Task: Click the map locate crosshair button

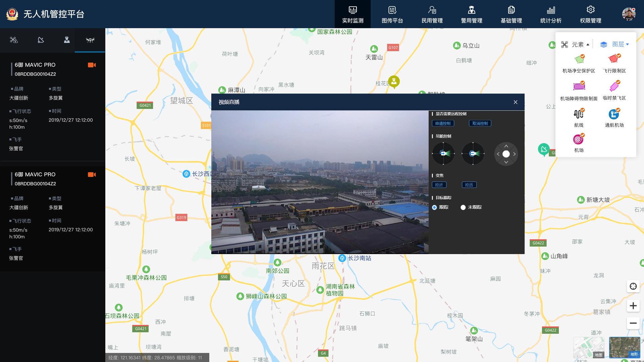Action: (633, 286)
